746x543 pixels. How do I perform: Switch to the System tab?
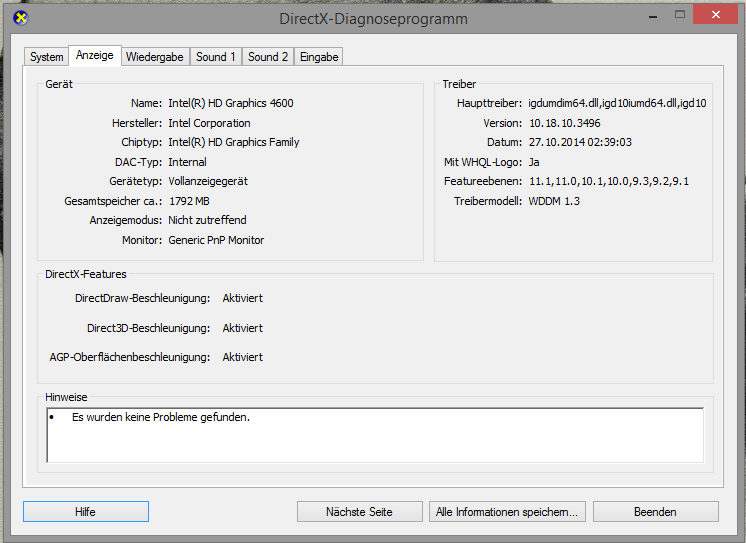coord(47,57)
